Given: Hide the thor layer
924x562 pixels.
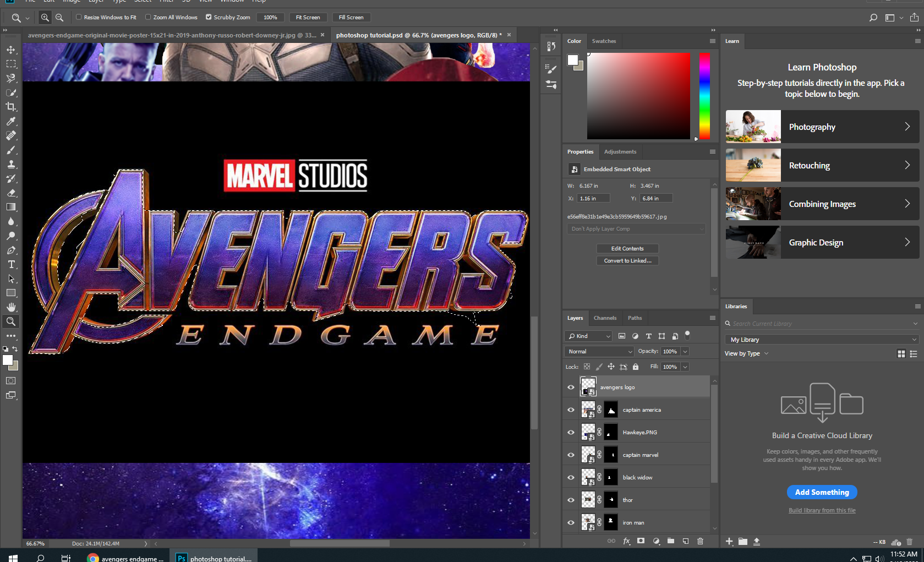Looking at the screenshot, I should [571, 500].
